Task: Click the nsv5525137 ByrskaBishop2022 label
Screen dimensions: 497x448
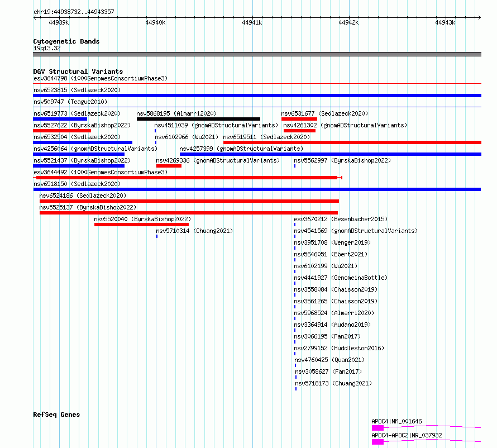Action: (x=88, y=207)
